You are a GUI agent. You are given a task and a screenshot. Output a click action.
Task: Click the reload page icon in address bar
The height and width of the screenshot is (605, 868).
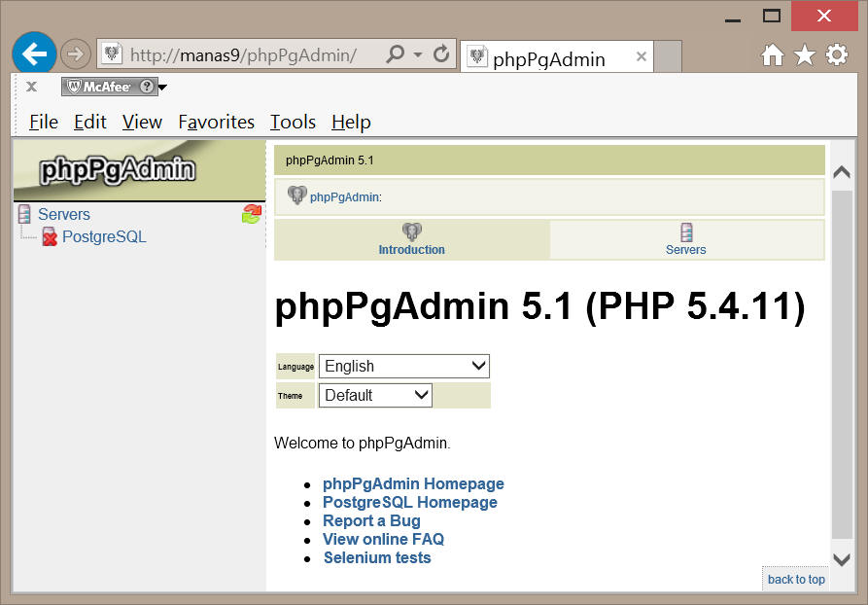[441, 54]
